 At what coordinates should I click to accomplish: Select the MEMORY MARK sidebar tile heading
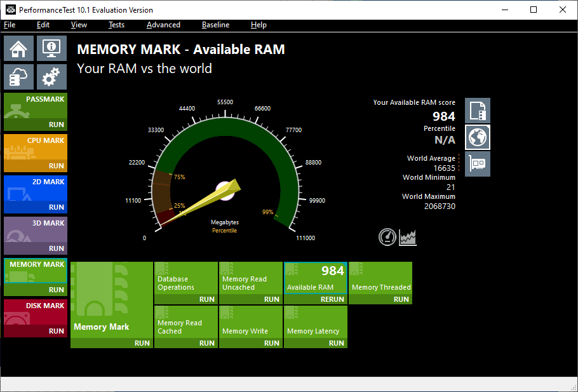click(x=37, y=264)
